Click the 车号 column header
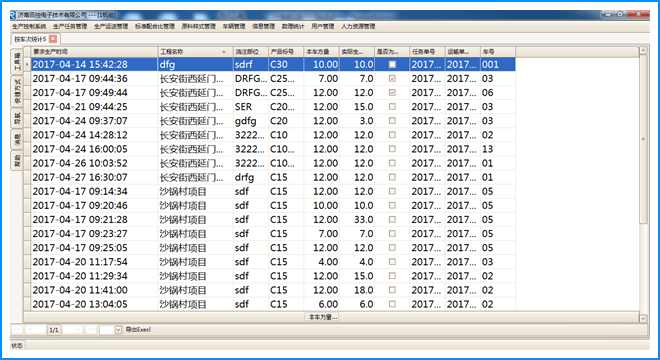Screen dimensions: 660x360 (x=498, y=52)
